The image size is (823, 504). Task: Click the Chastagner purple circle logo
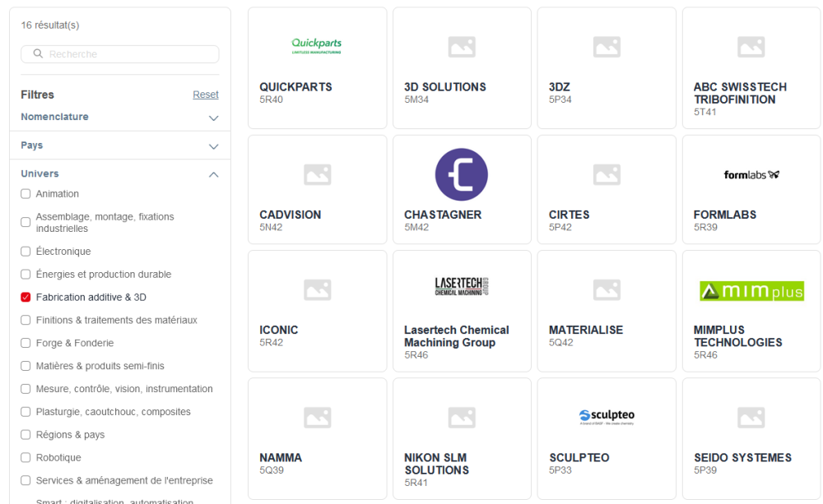click(x=462, y=174)
